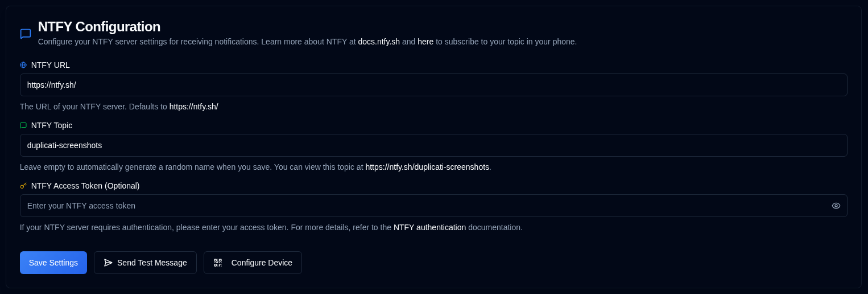868x294 pixels.
Task: Click the NTFY Access Token (Optional) label
Action: [85, 186]
